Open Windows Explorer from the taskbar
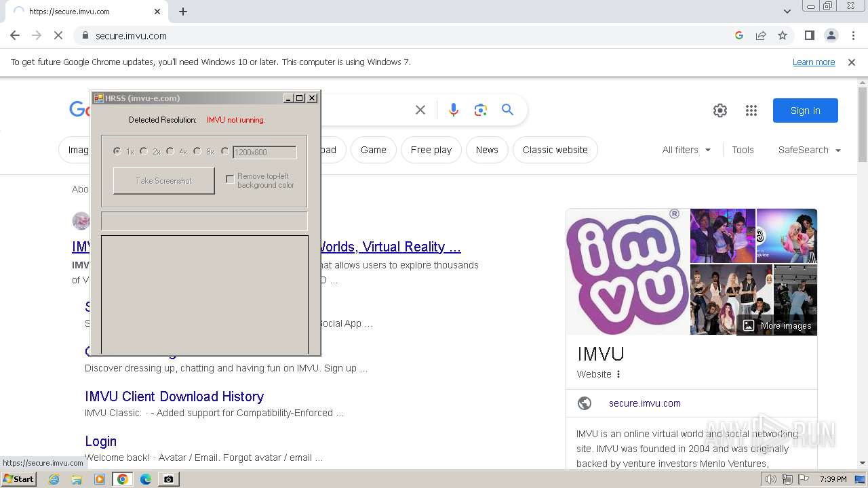 click(x=77, y=479)
